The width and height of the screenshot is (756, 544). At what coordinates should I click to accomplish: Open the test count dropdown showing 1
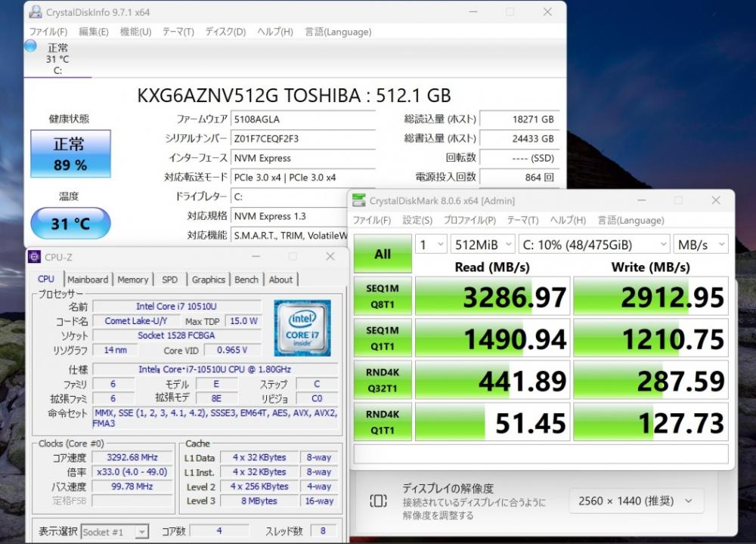coord(431,245)
